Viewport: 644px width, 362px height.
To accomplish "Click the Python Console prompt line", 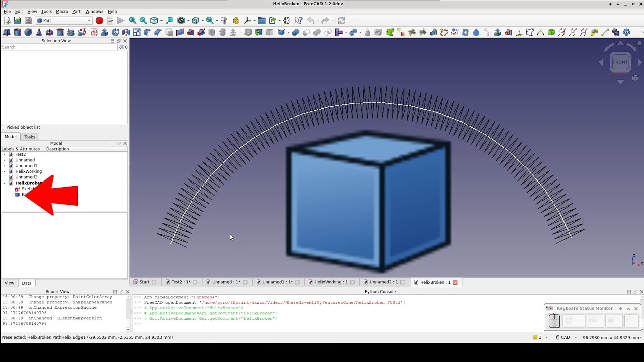I will pyautogui.click(x=138, y=324).
